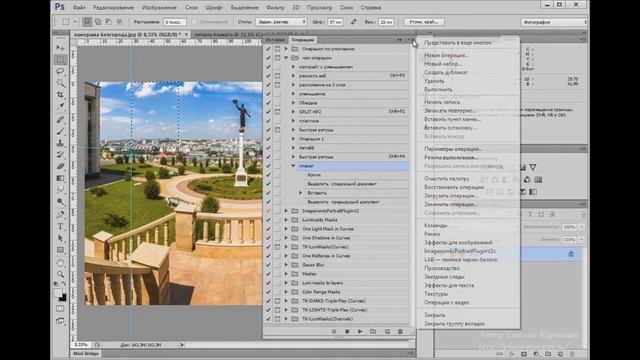The height and width of the screenshot is (360, 640).
Task: Select the Eraser tool
Action: [60, 166]
